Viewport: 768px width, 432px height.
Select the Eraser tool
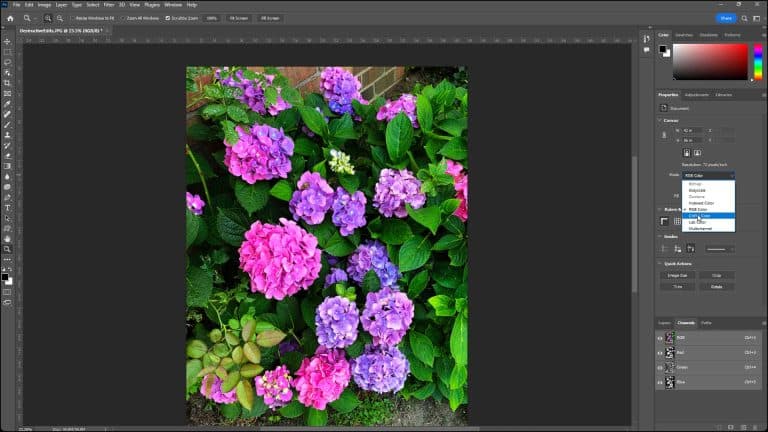pos(7,156)
